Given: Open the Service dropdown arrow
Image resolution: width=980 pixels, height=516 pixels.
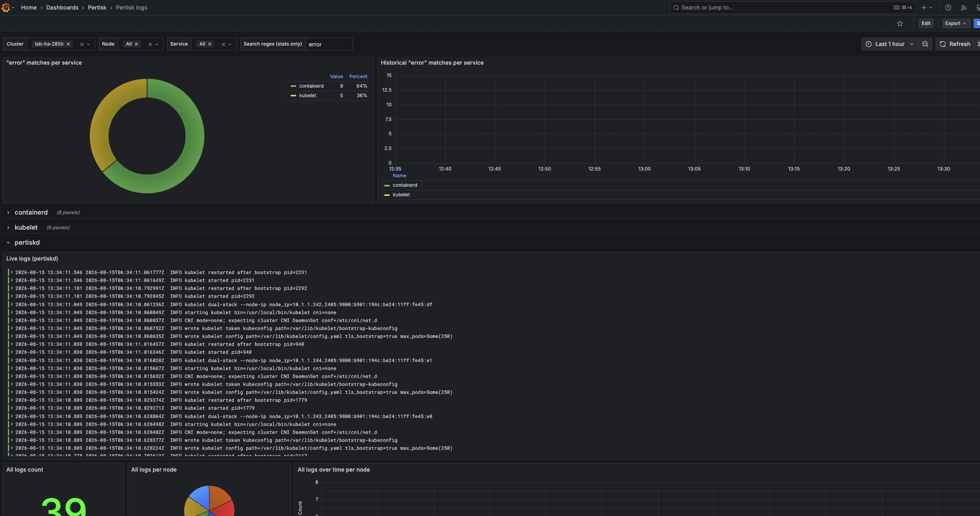Looking at the screenshot, I should pos(230,44).
